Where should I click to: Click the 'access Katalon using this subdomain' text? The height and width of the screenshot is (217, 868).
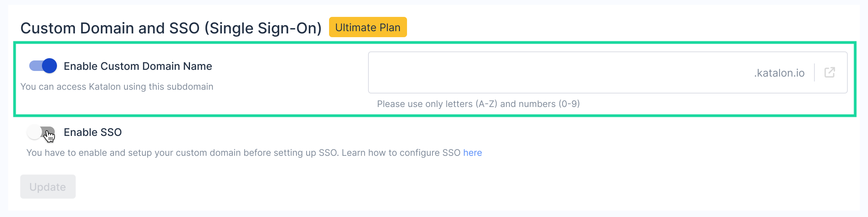[117, 86]
